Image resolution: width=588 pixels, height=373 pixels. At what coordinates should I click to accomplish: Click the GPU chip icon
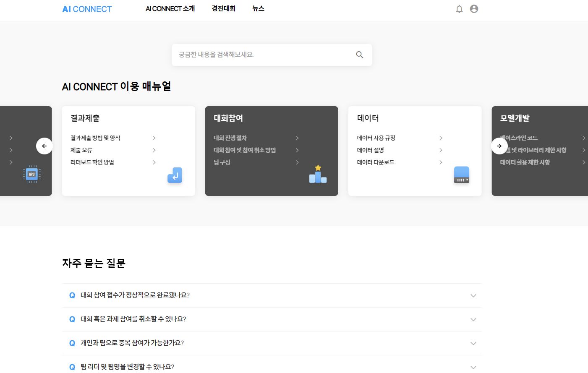[32, 174]
